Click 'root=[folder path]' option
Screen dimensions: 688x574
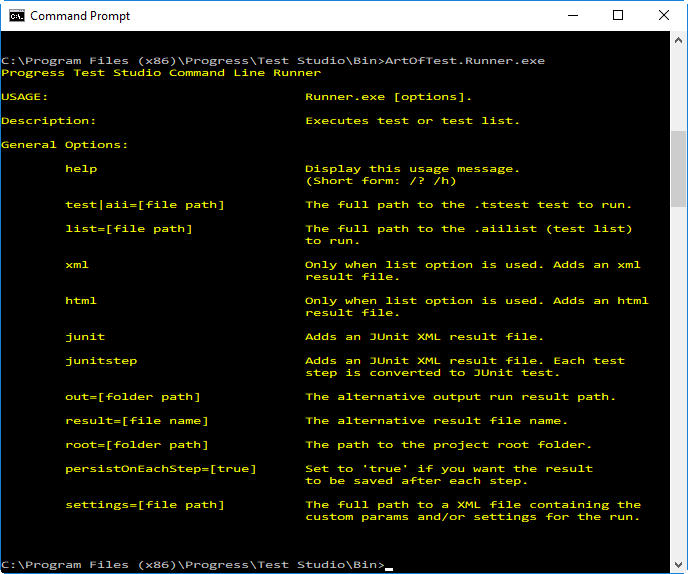pos(137,445)
